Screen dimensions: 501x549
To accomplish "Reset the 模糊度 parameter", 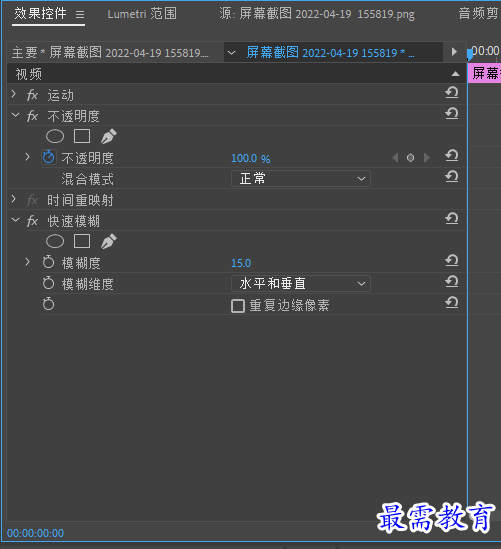I will click(x=452, y=261).
